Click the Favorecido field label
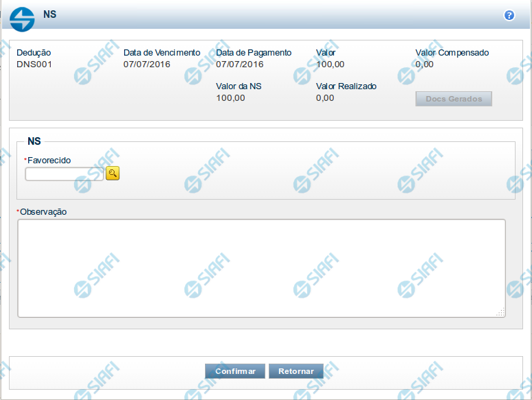532x400 pixels. point(49,161)
